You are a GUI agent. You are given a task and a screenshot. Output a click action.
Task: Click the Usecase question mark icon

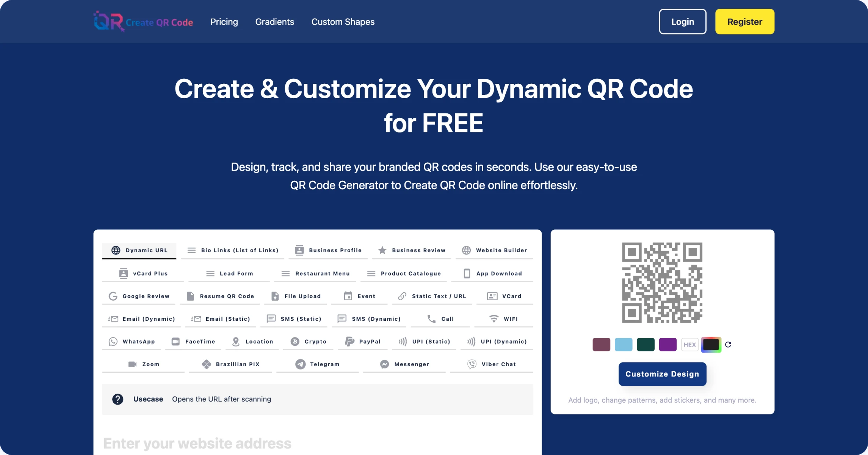coord(118,399)
